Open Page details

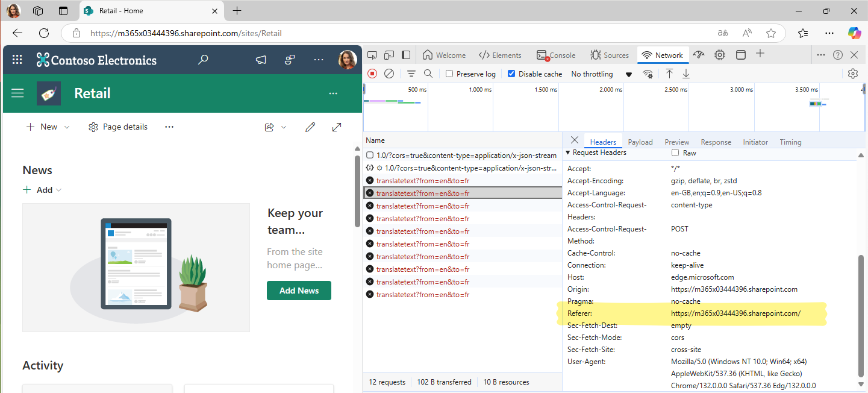click(118, 127)
